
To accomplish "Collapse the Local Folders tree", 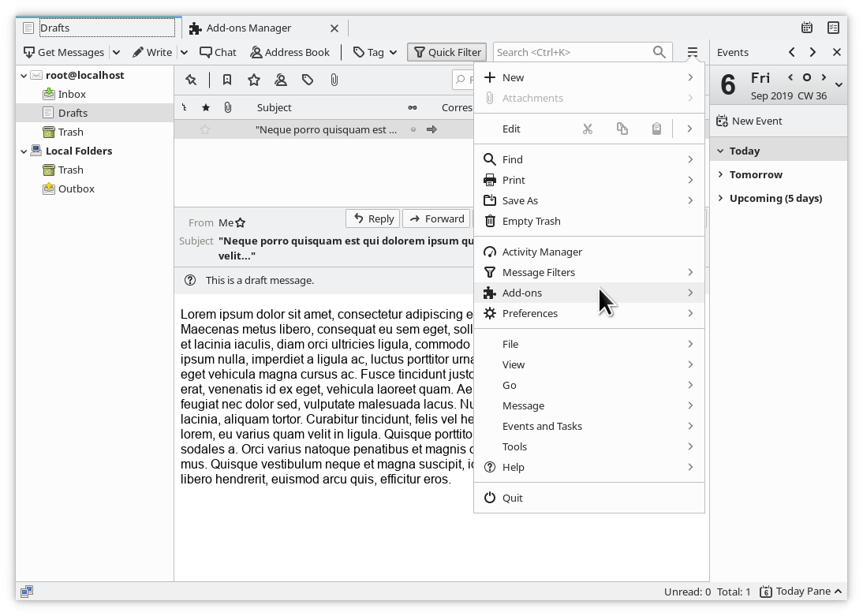I will coord(24,151).
